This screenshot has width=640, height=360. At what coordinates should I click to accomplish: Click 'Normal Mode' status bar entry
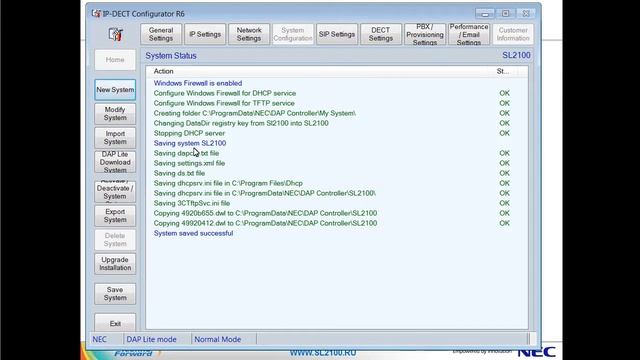(x=218, y=339)
